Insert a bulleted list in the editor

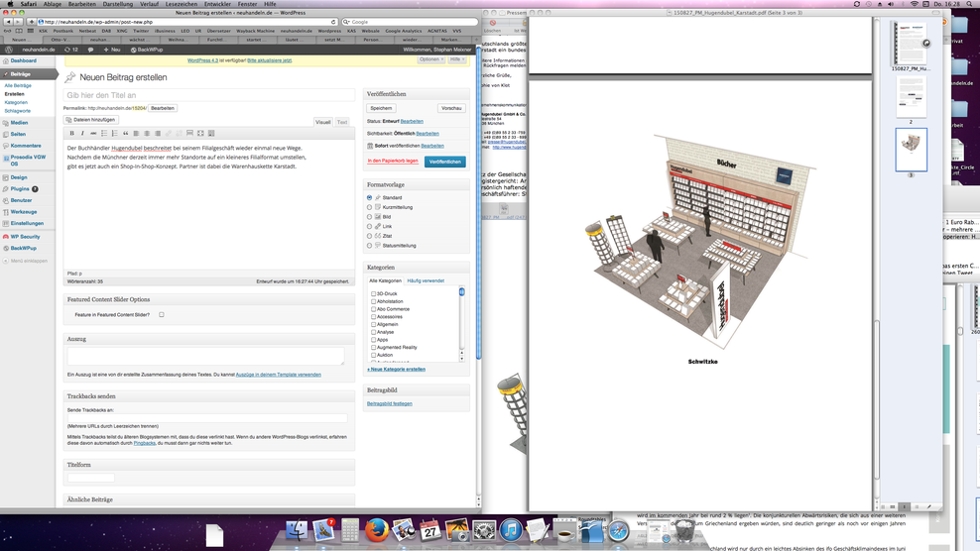pos(104,133)
